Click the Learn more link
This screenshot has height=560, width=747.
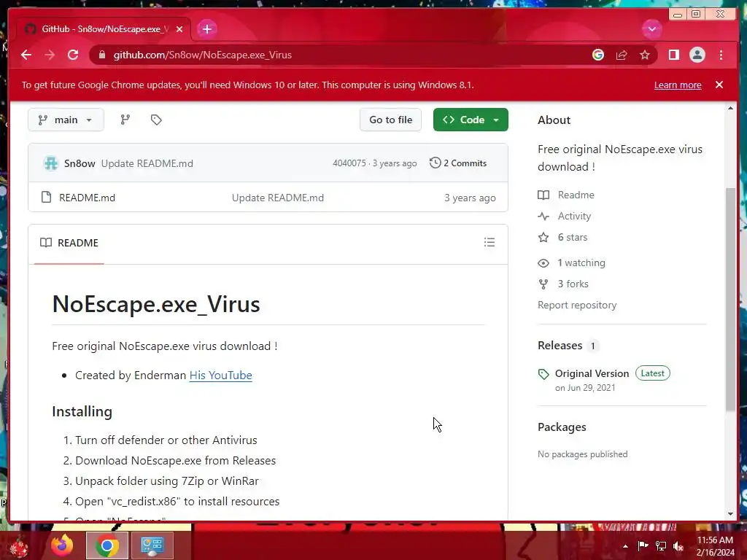678,85
